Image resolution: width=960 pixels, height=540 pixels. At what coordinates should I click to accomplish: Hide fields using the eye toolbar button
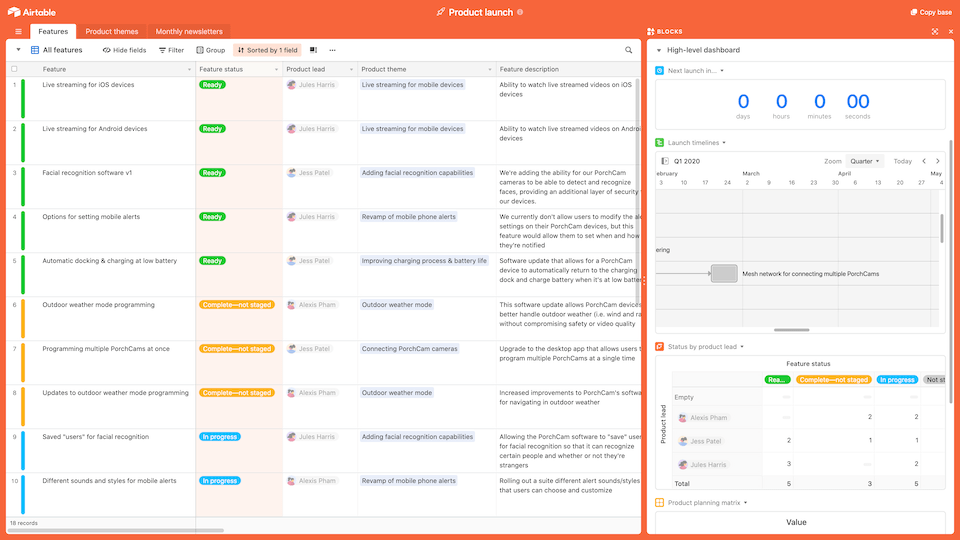tap(124, 50)
